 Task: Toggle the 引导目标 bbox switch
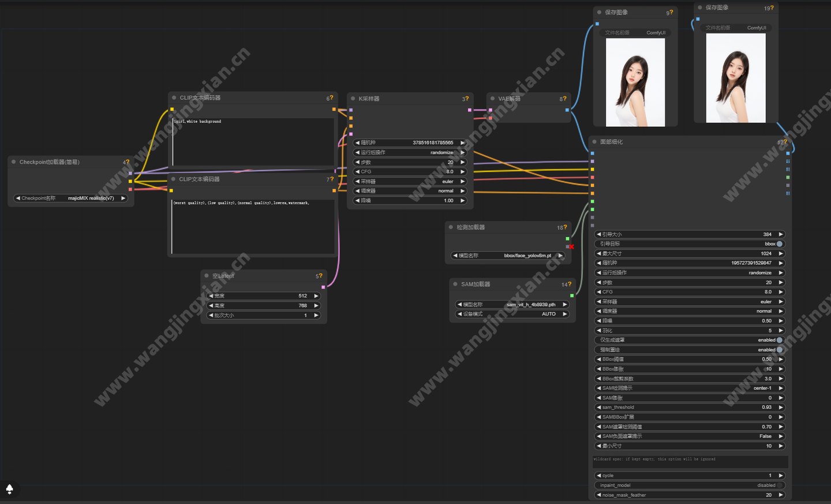[x=779, y=244]
